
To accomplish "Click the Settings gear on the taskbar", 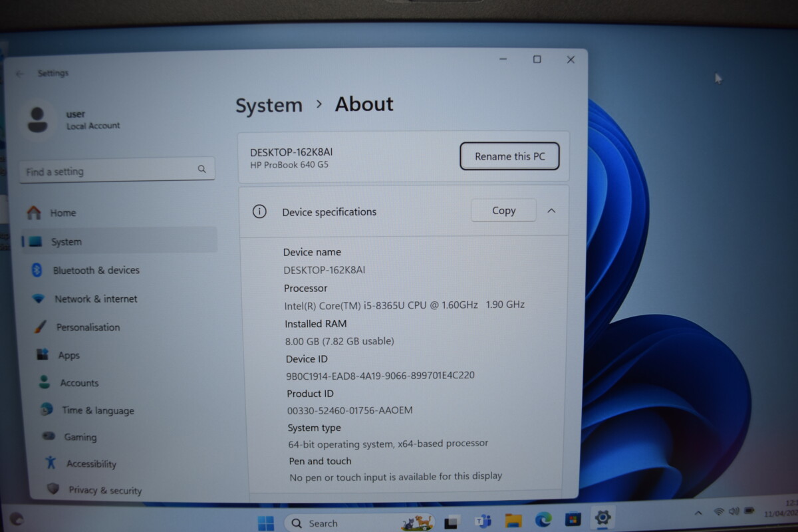I will [x=603, y=517].
